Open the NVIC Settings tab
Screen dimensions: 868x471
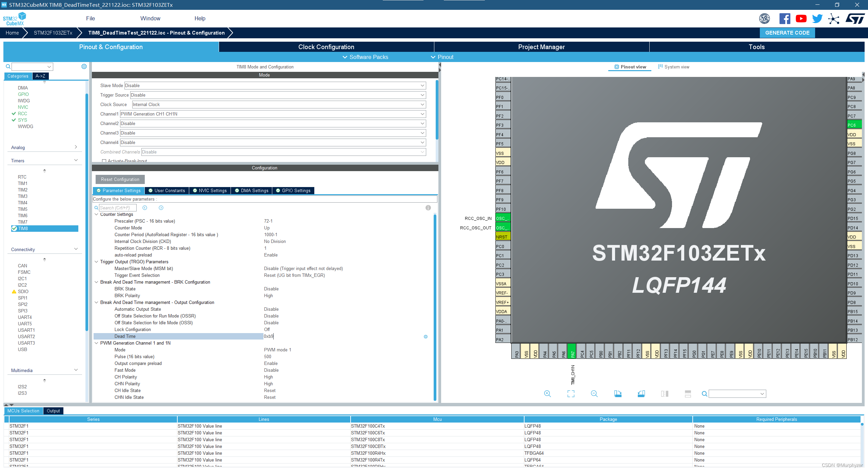point(210,190)
